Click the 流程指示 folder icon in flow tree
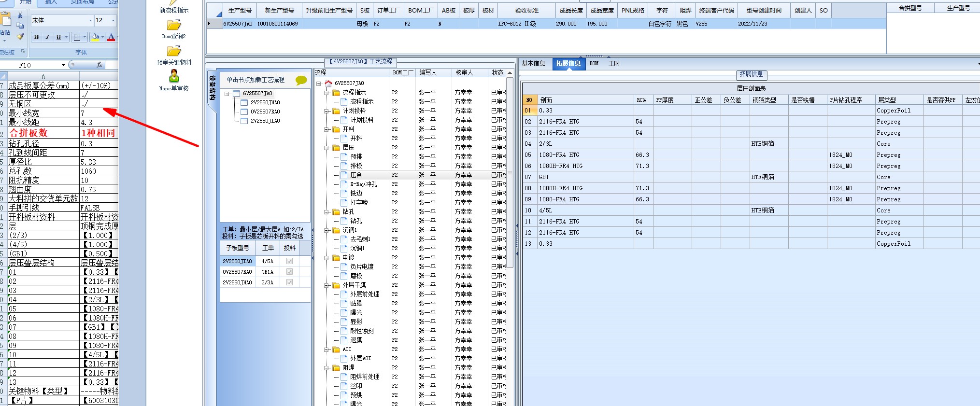 pos(337,93)
